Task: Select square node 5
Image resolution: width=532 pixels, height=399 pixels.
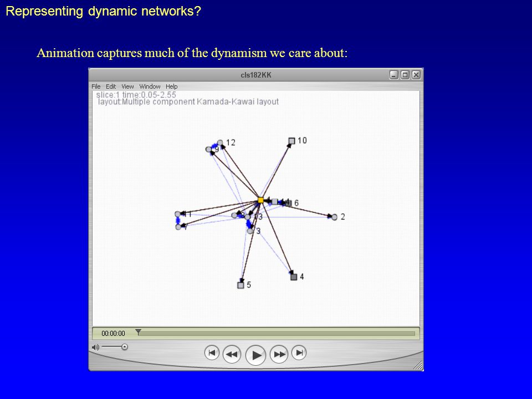Action: click(x=241, y=285)
